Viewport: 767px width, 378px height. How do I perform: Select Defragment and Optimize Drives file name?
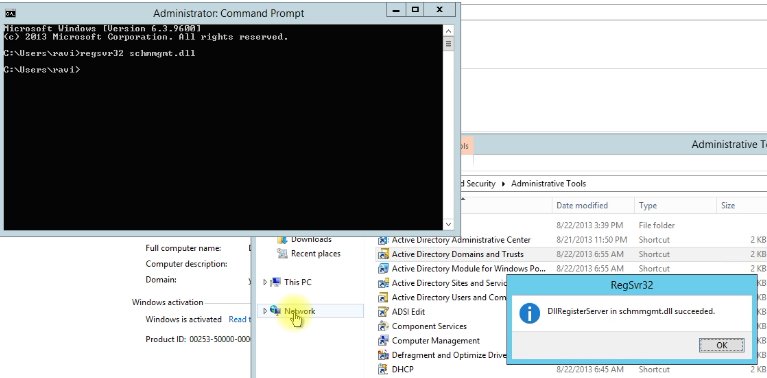pyautogui.click(x=449, y=355)
